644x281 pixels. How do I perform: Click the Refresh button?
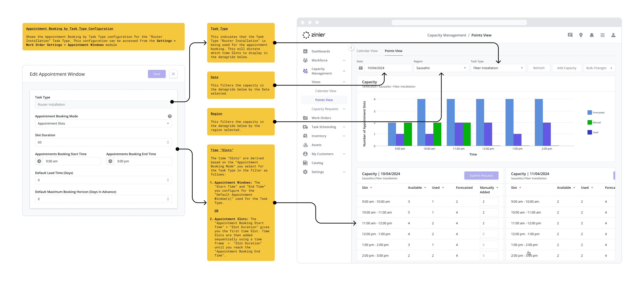coord(538,68)
